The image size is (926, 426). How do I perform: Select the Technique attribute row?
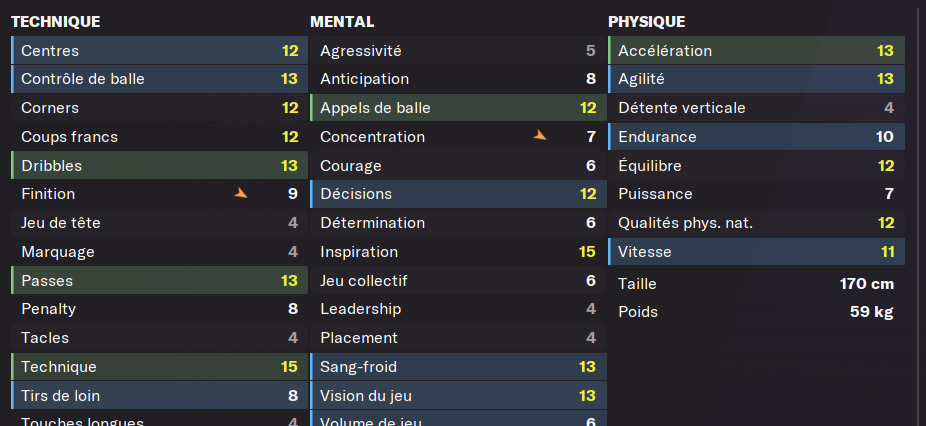point(159,367)
